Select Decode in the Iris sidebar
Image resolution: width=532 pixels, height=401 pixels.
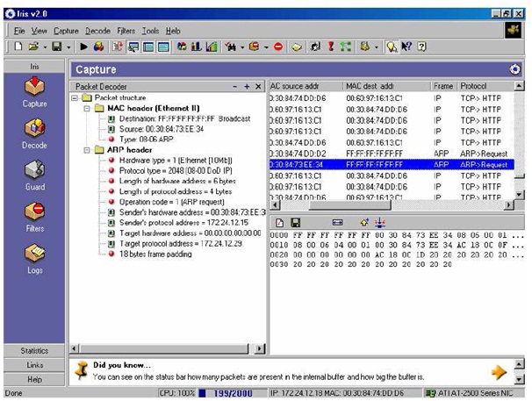point(34,133)
